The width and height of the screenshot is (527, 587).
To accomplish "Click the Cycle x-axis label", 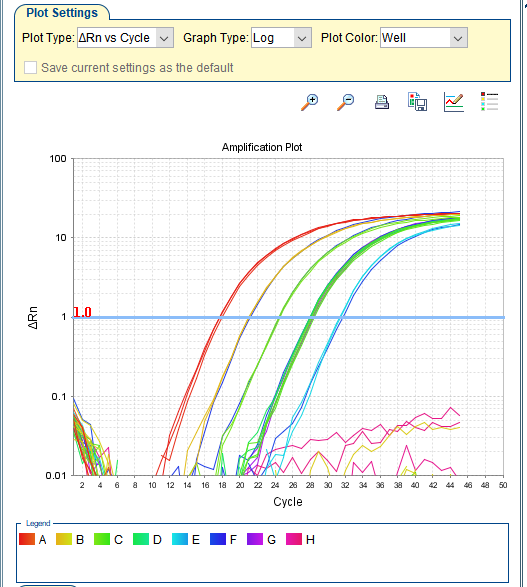I will (288, 502).
